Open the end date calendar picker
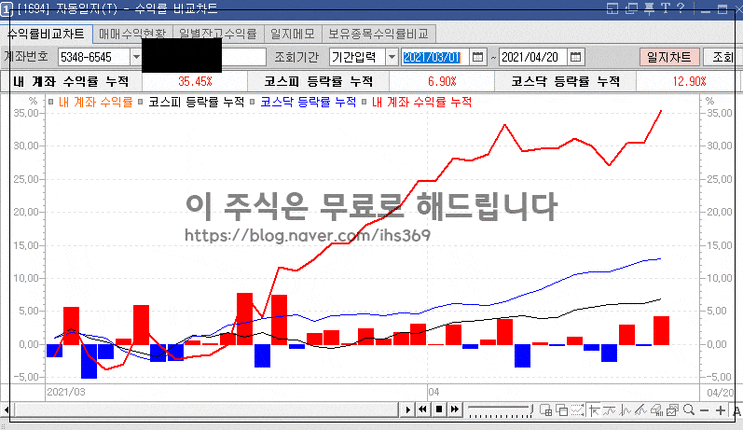 575,57
